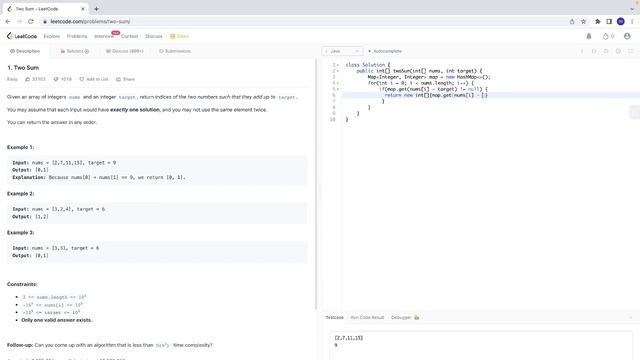This screenshot has height=360, width=640.
Task: Click the 'Constraints:' heading
Action: pyautogui.click(x=22, y=284)
